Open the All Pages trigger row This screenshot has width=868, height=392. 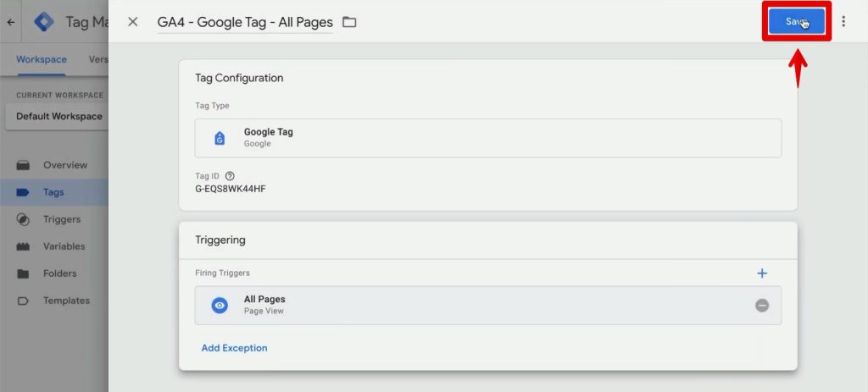coord(487,305)
